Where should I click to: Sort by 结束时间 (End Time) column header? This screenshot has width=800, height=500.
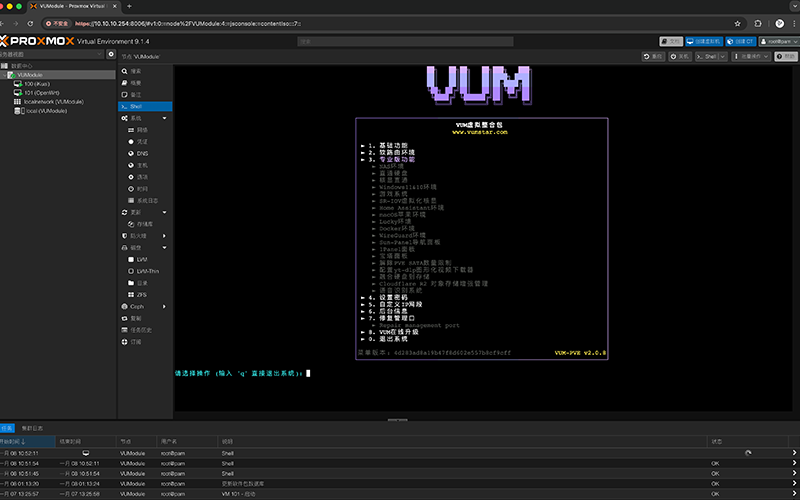[86, 441]
